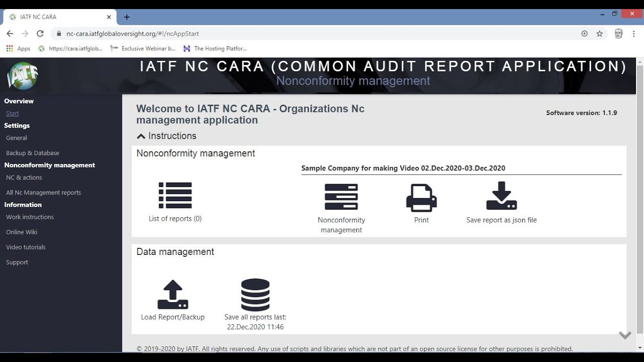
Task: Click the Information sidebar heading
Action: tap(23, 205)
